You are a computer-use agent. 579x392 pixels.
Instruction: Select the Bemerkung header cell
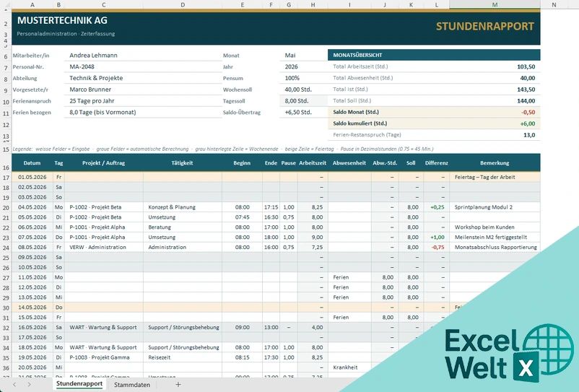[x=495, y=163]
